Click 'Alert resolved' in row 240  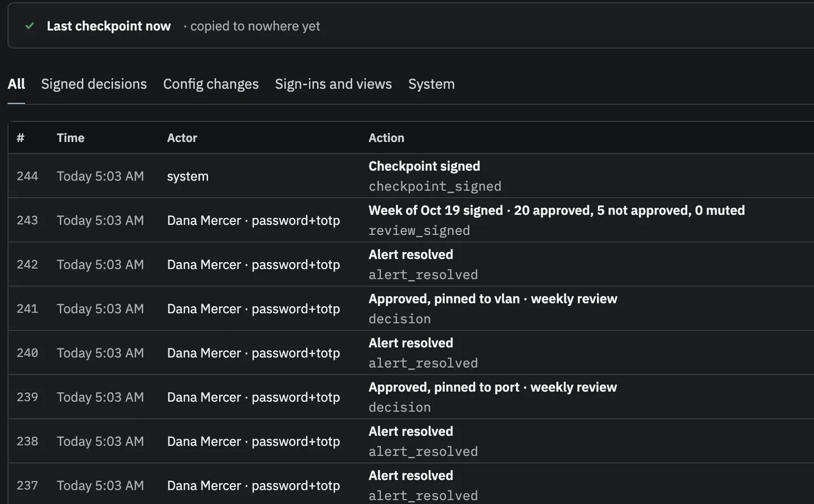point(411,343)
